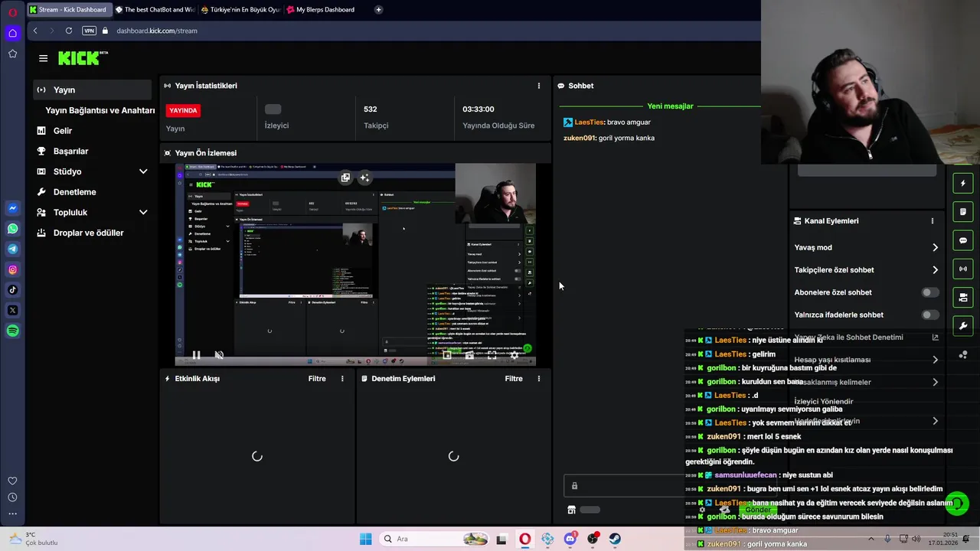Go back to previous page
Image resolution: width=980 pixels, height=551 pixels.
click(35, 31)
